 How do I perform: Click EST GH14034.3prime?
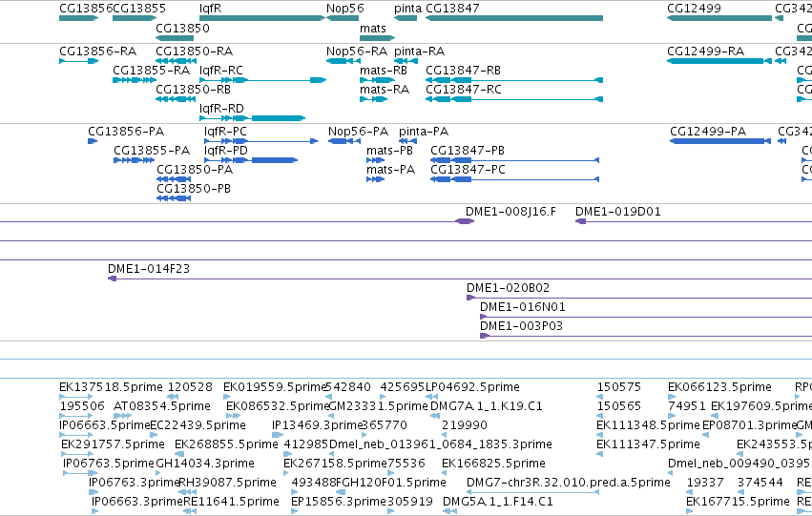tap(159, 474)
